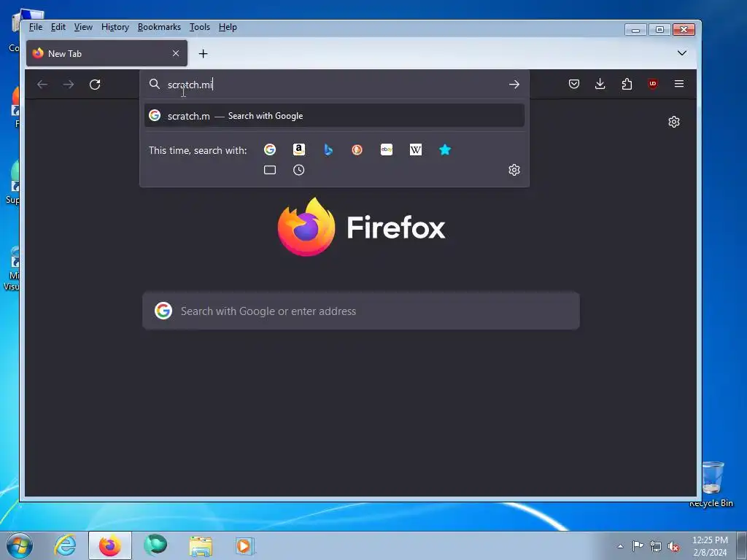Search bookmarks with the star icon

click(x=445, y=149)
